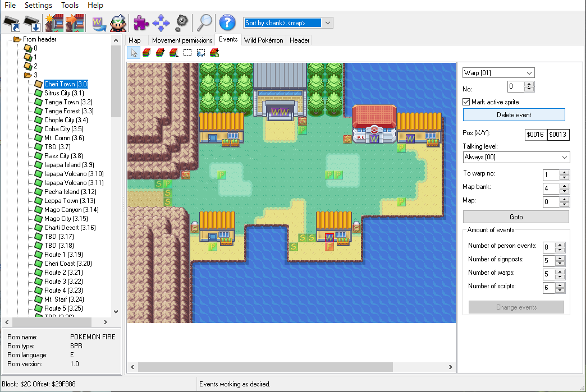Select the red highlighted W warp marker

coord(329,237)
